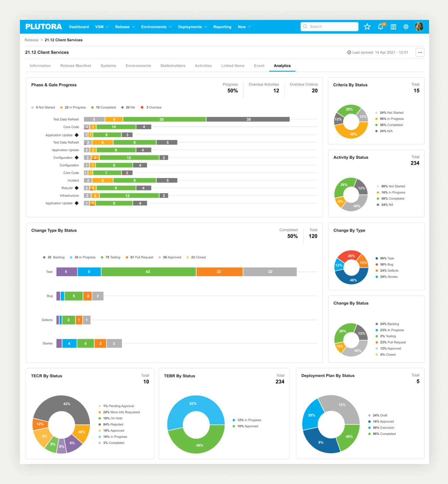Open Dashboard from the top menu

[x=79, y=27]
